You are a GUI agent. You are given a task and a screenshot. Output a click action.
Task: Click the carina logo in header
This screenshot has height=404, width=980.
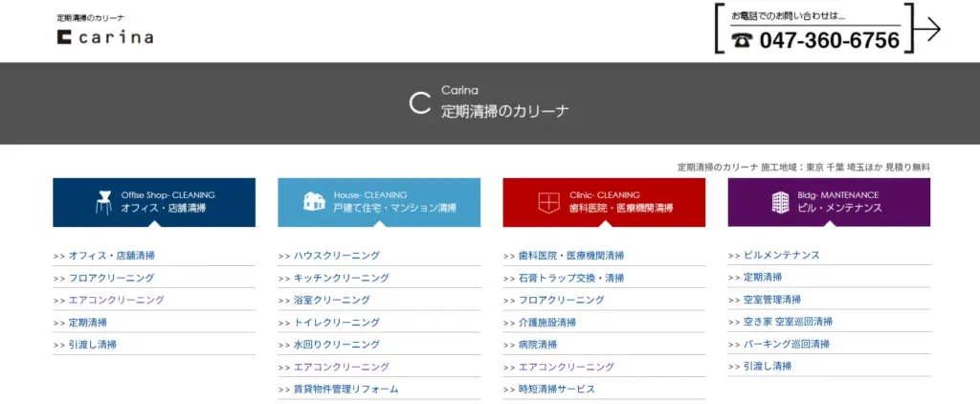click(x=104, y=36)
